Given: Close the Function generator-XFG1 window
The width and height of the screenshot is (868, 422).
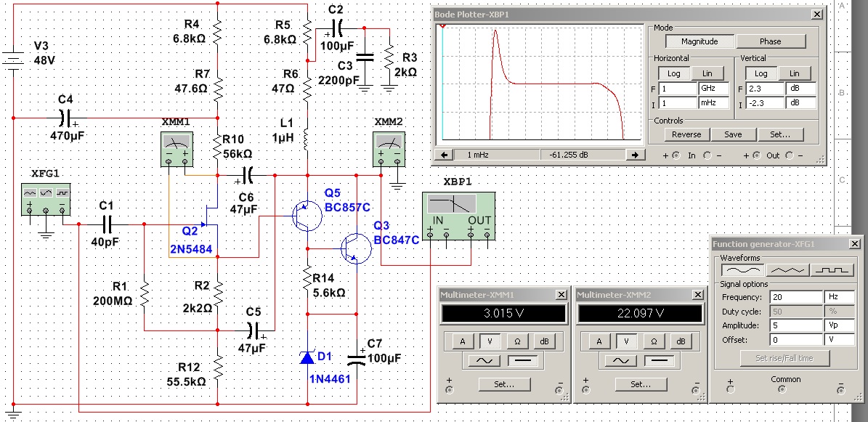Looking at the screenshot, I should tap(855, 243).
